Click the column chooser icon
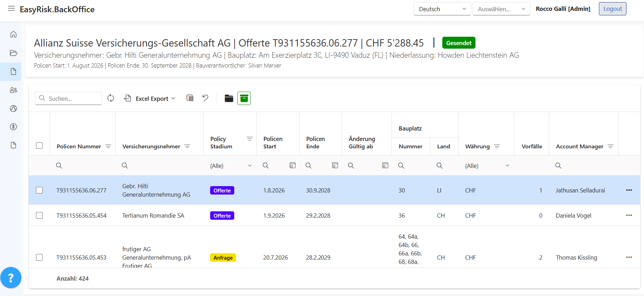The image size is (644, 296). (190, 98)
